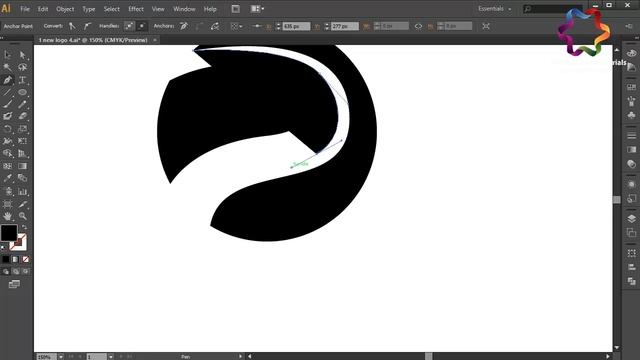
Task: Open the Type menu
Action: (x=89, y=9)
